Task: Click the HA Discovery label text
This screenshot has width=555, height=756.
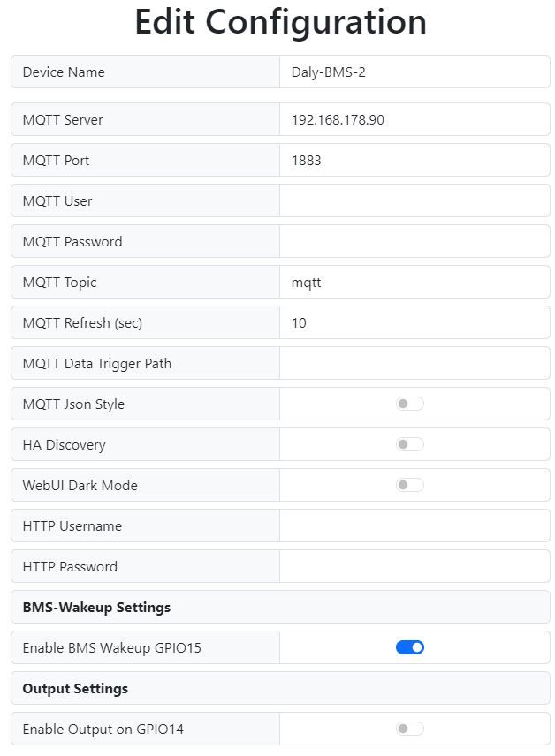Action: (64, 444)
